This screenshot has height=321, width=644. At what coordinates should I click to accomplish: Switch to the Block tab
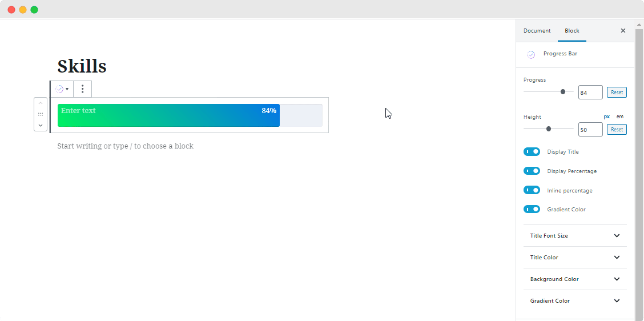(x=571, y=30)
